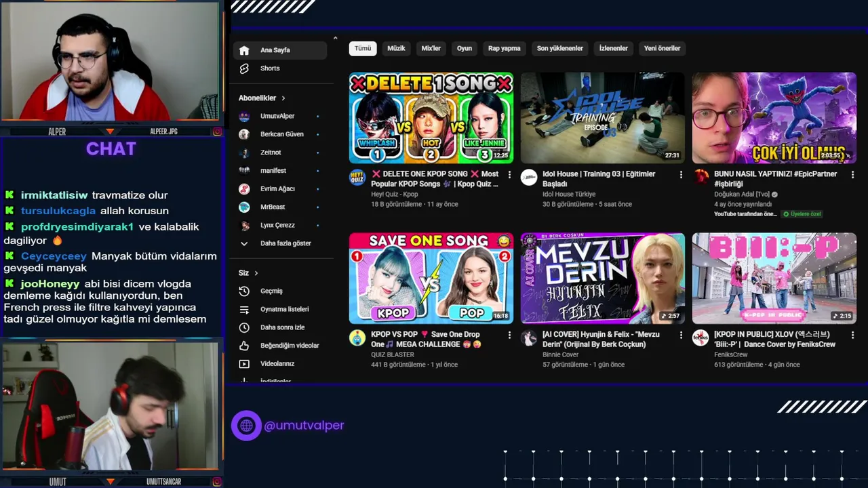Click chat username jooHoneyy
Screen dimensions: 868x488
click(x=50, y=284)
